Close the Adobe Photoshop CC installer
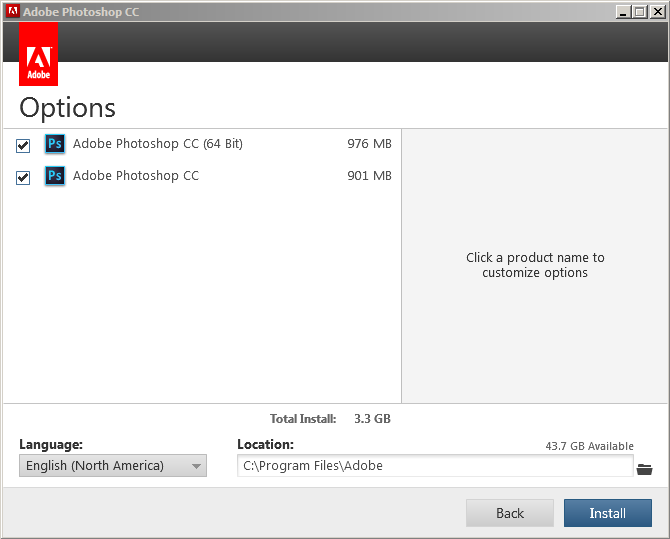The image size is (670, 539). (657, 12)
